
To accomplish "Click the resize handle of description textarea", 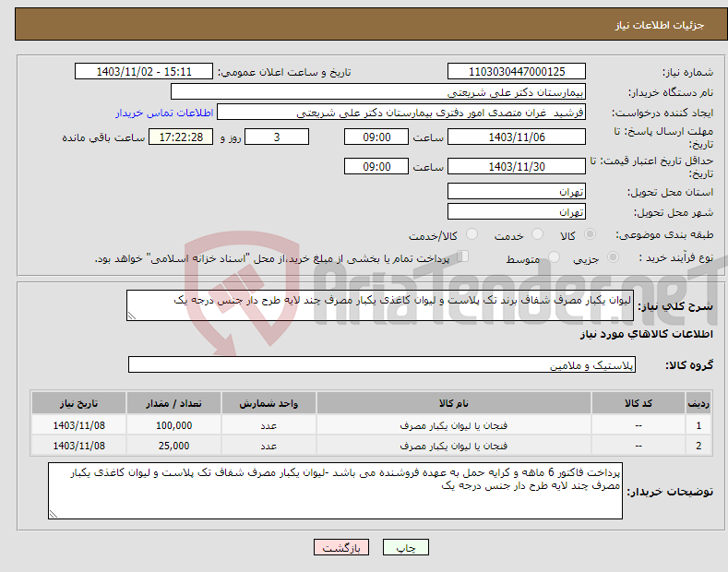I will tap(132, 316).
